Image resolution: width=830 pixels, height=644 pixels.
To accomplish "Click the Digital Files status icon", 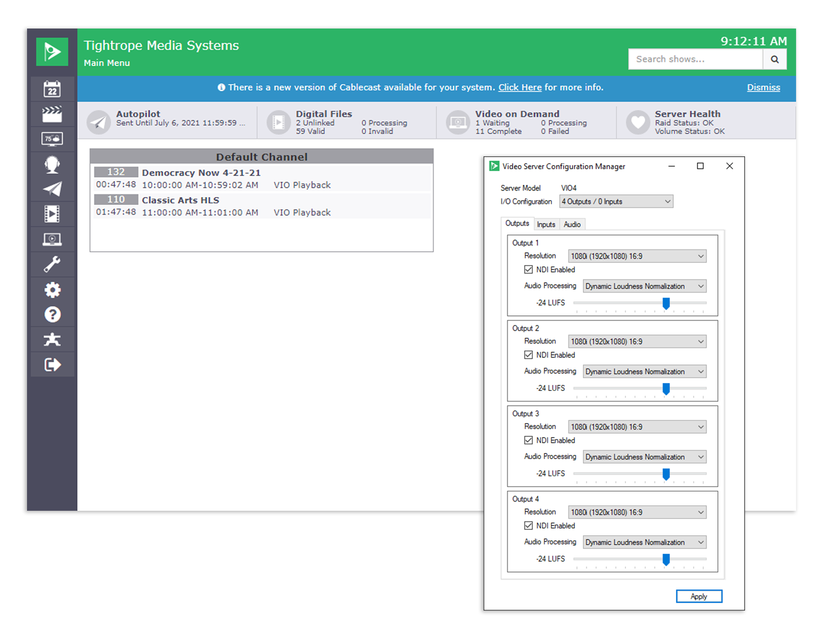I will 279,122.
